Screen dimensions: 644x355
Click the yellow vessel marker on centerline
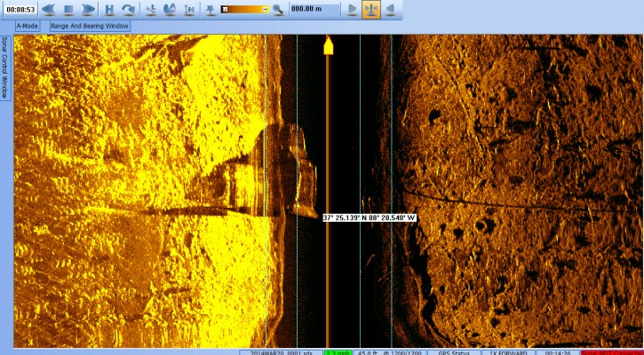pos(329,45)
